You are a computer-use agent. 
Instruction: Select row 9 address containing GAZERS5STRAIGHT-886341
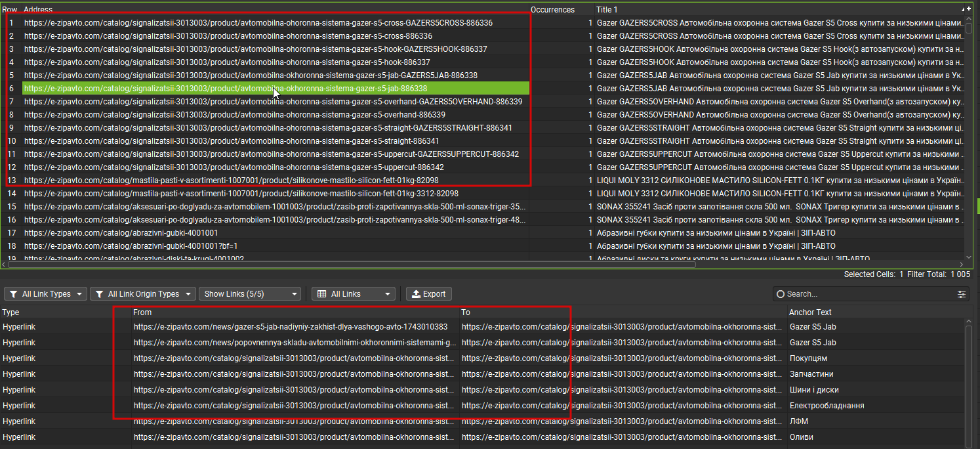[x=268, y=127]
